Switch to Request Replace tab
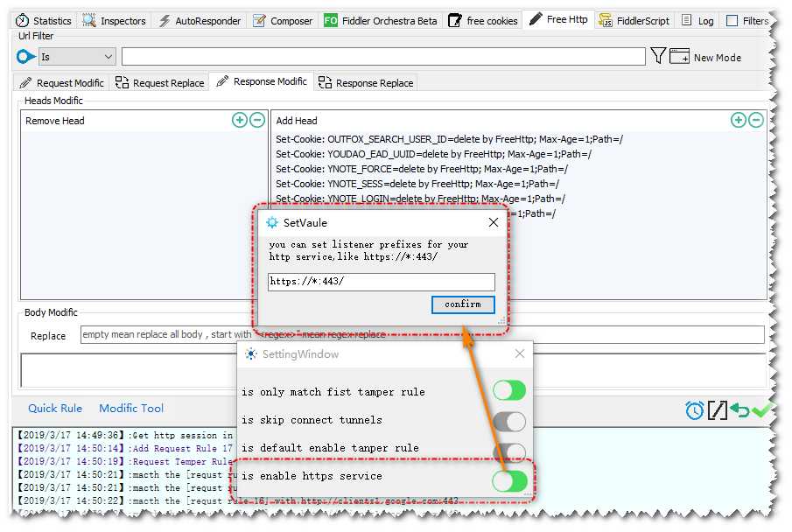Viewport: 792px width, 532px height. (x=160, y=83)
